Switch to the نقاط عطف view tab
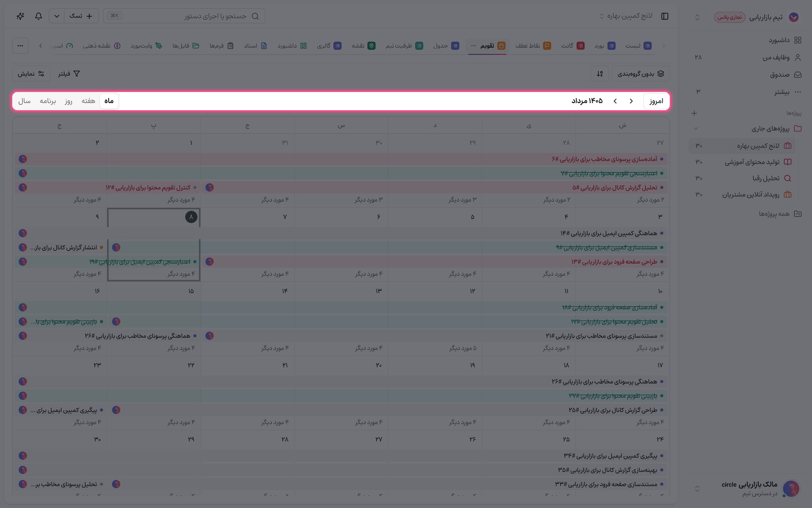Viewport: 812px width, 508px height. (533, 46)
